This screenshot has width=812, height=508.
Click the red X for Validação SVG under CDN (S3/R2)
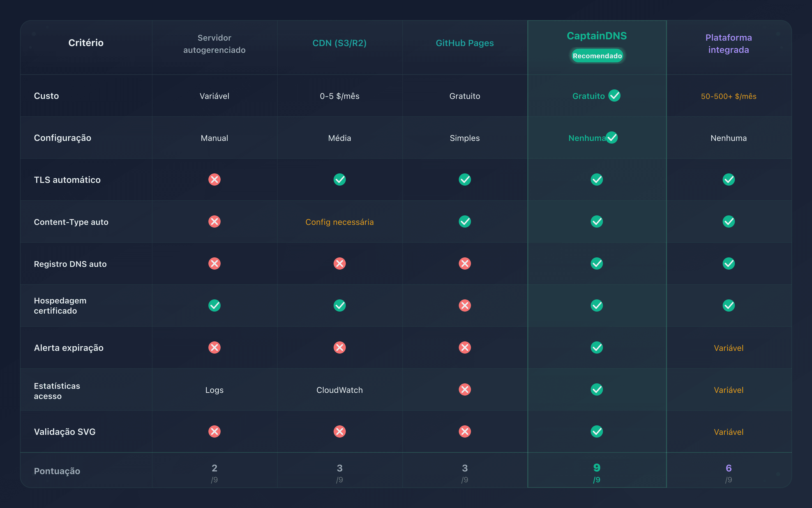[339, 431]
